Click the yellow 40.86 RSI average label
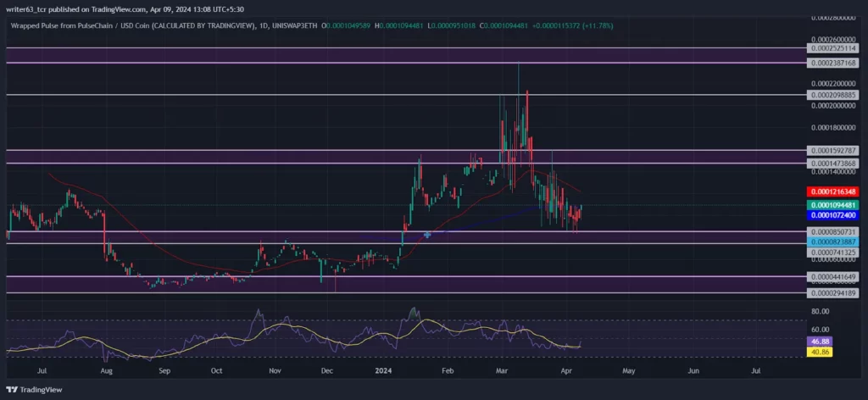The width and height of the screenshot is (868, 400). pyautogui.click(x=820, y=352)
